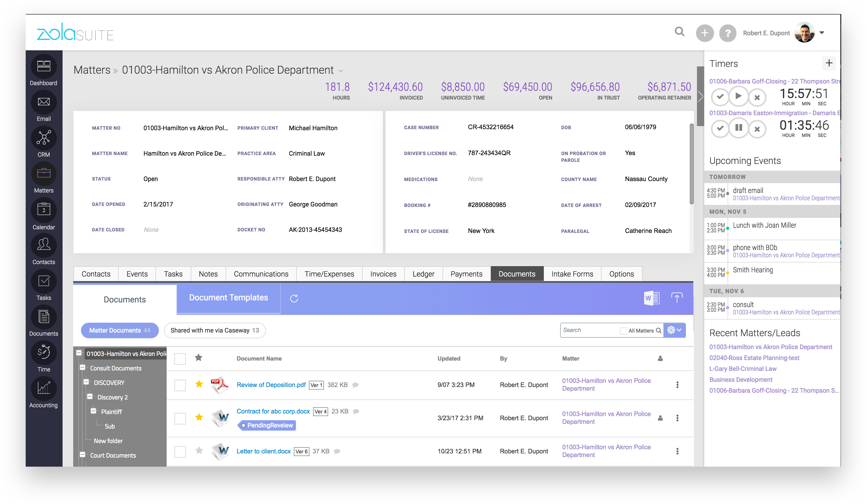Image resolution: width=867 pixels, height=504 pixels.
Task: Refresh the documents list
Action: pos(294,298)
